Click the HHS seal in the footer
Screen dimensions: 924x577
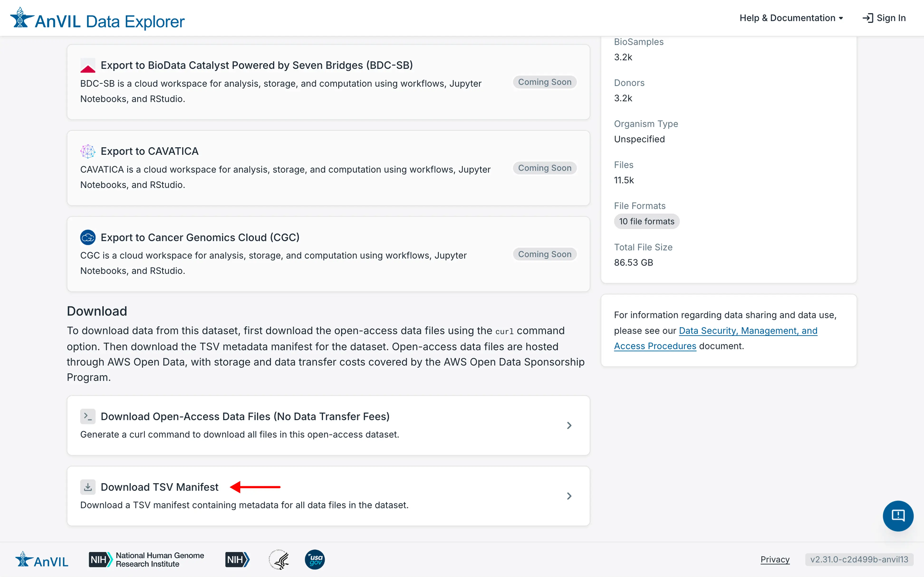click(x=279, y=559)
